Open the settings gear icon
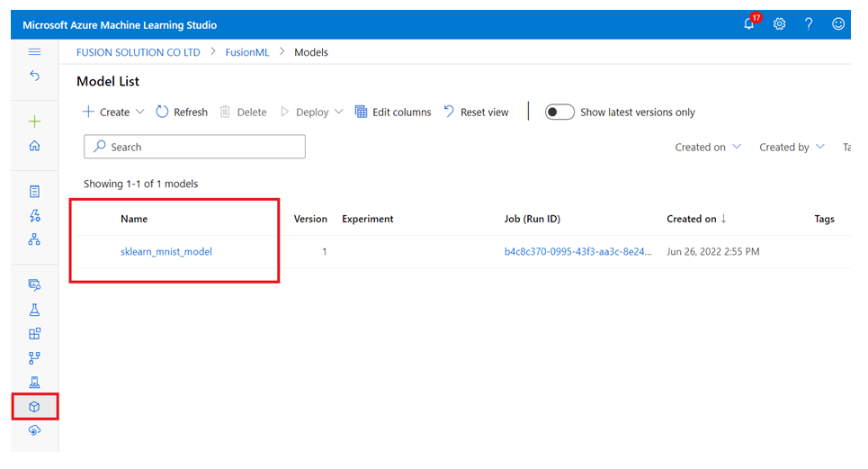The image size is (868, 469). tap(780, 23)
